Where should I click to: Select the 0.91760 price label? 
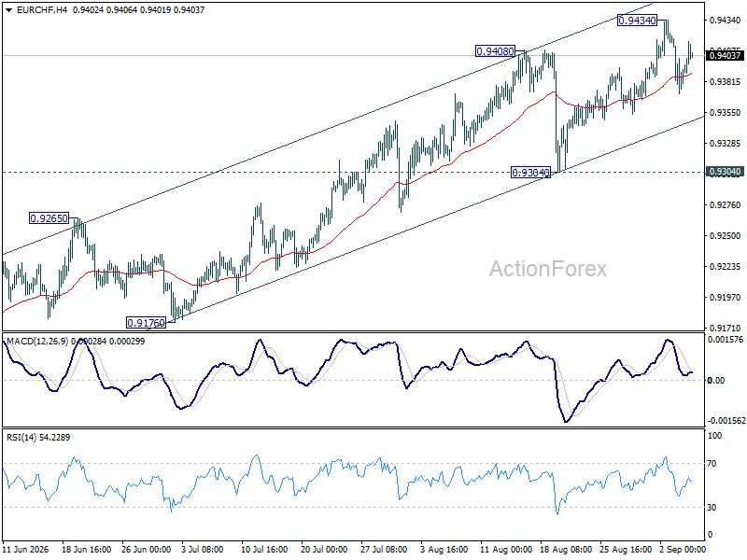coord(147,323)
